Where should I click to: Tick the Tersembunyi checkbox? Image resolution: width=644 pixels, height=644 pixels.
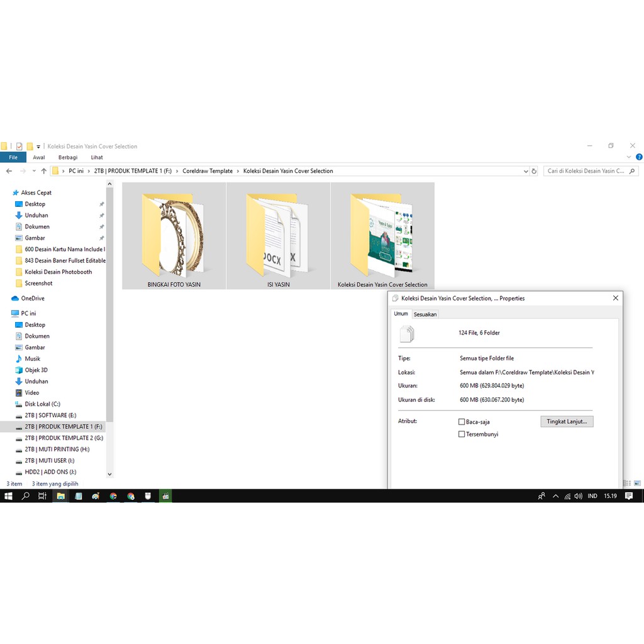coord(462,435)
